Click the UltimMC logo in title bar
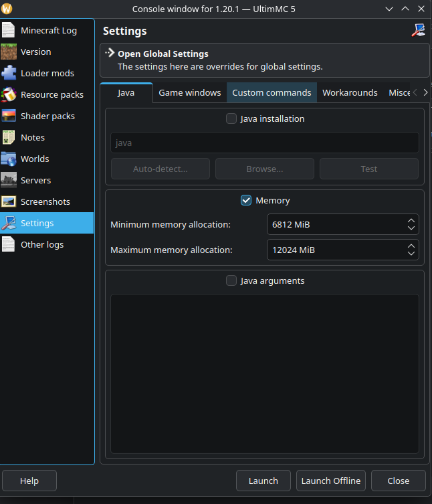 click(7, 9)
